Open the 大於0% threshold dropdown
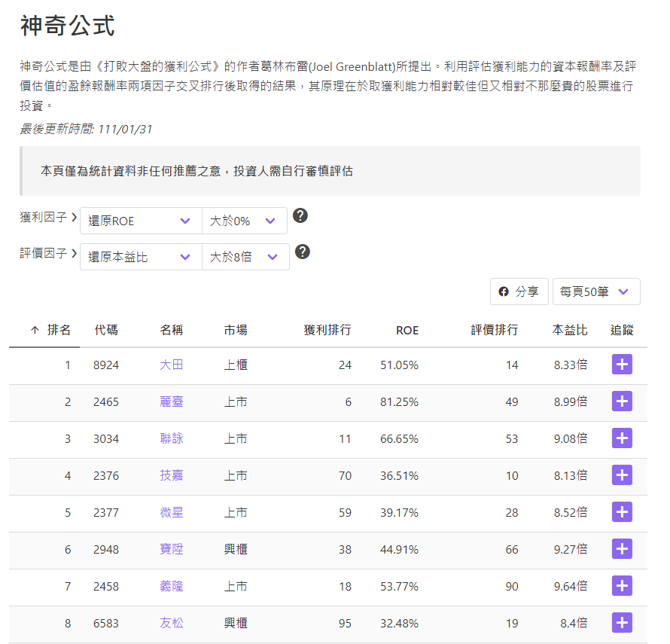 pos(245,221)
